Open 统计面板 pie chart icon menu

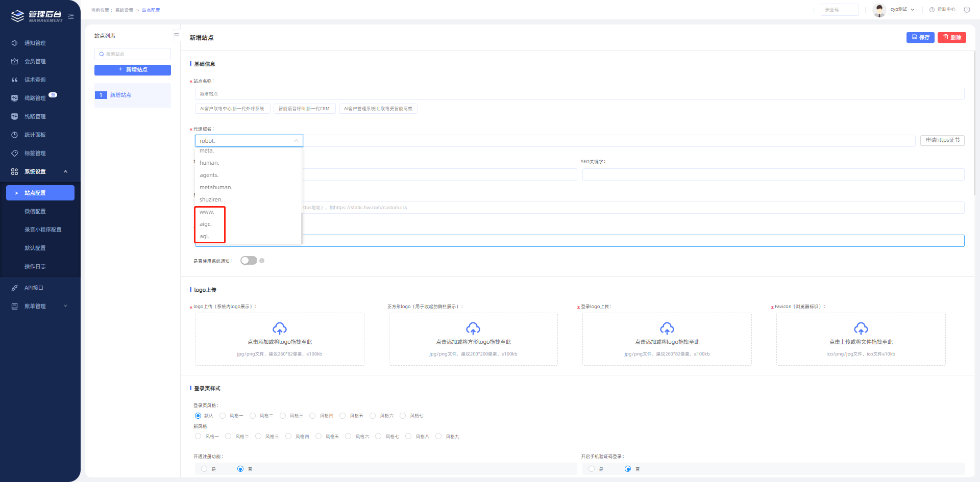coord(14,135)
